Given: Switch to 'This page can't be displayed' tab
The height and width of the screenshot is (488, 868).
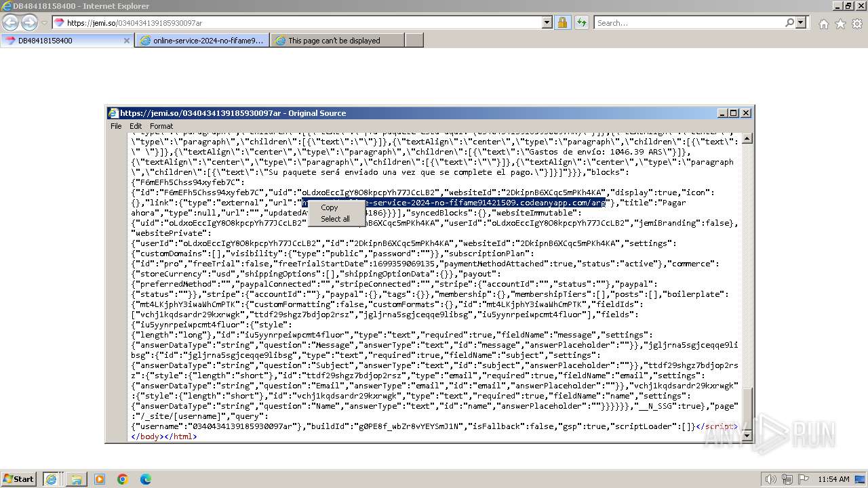Looking at the screenshot, I should [337, 40].
